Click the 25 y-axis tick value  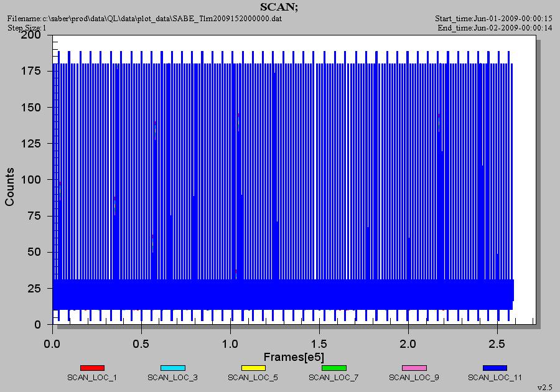[34, 288]
